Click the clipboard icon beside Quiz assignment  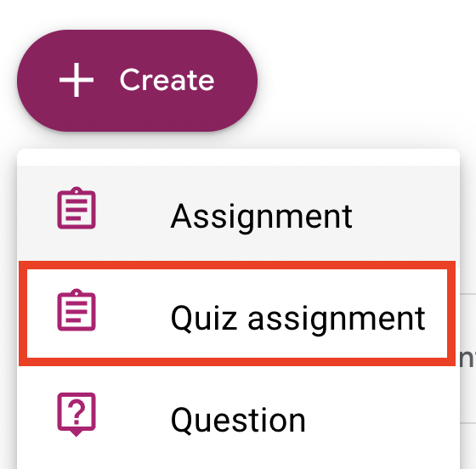76,310
